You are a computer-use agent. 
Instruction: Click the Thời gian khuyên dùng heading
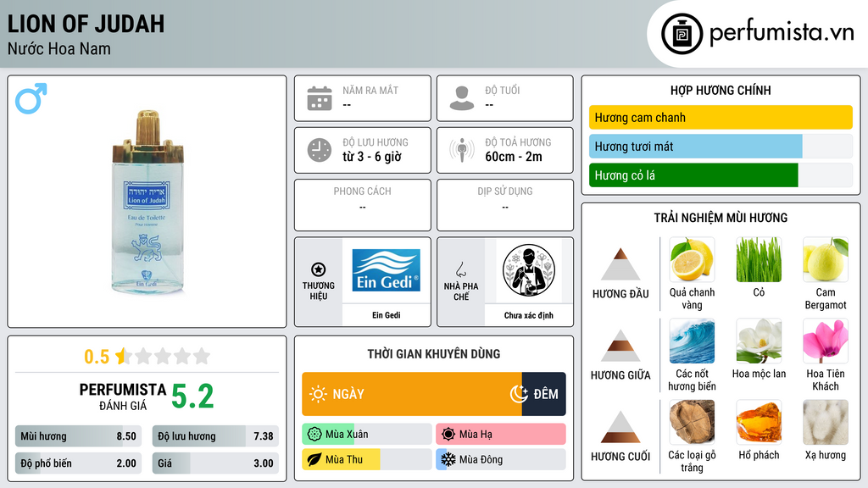tap(434, 354)
